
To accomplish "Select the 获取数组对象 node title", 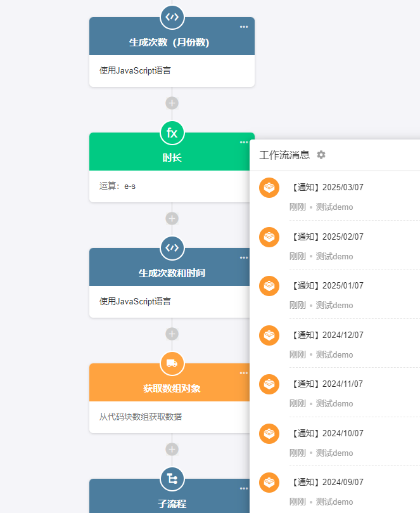I will [172, 389].
